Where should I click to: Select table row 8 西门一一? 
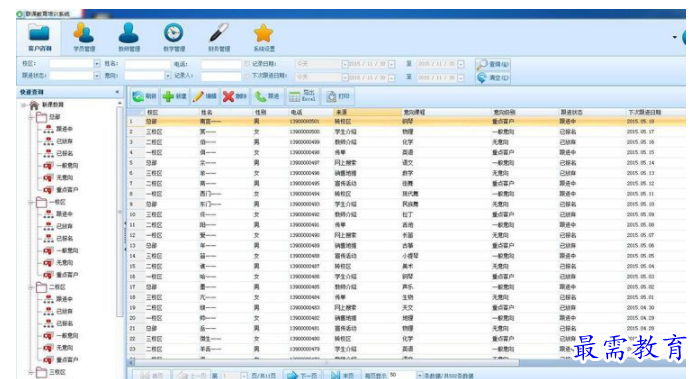pyautogui.click(x=406, y=194)
